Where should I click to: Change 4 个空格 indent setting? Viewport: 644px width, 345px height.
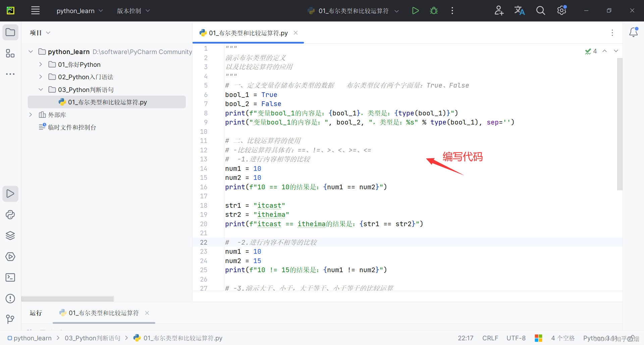563,338
